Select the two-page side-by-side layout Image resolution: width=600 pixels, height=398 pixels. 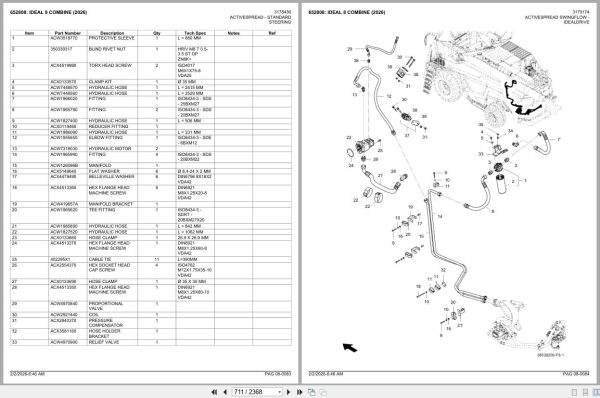(x=596, y=392)
